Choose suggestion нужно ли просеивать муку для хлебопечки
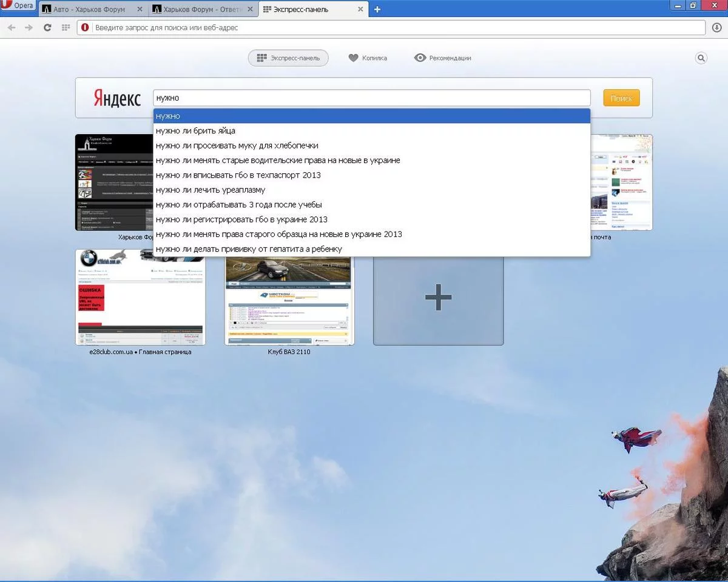Image resolution: width=728 pixels, height=582 pixels. pyautogui.click(x=372, y=145)
